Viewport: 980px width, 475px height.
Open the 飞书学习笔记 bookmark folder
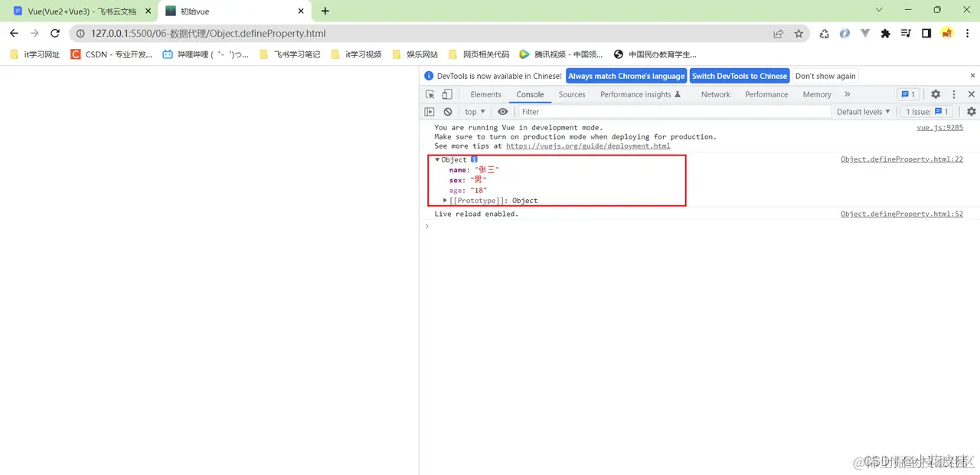click(x=290, y=54)
